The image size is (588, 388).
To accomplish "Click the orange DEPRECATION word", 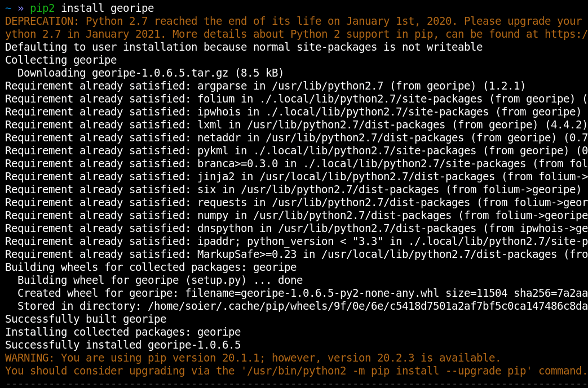I will 42,21.
